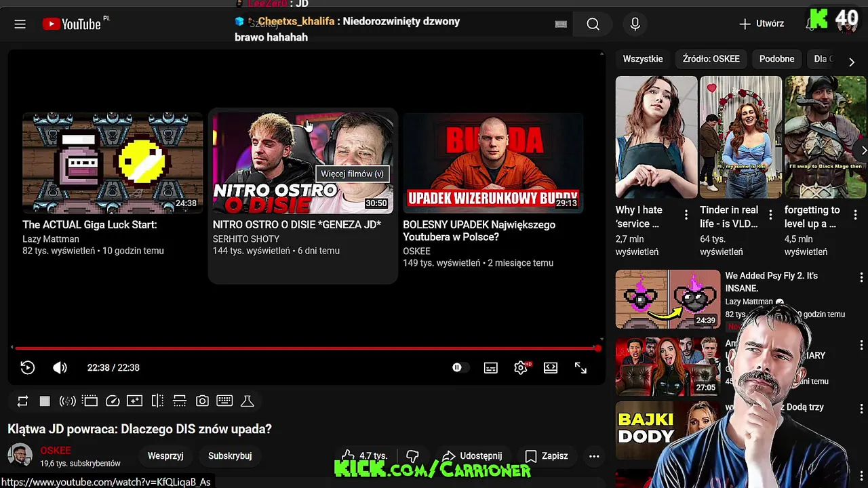868x488 pixels.
Task: Toggle the loop video button
Action: coord(22,401)
